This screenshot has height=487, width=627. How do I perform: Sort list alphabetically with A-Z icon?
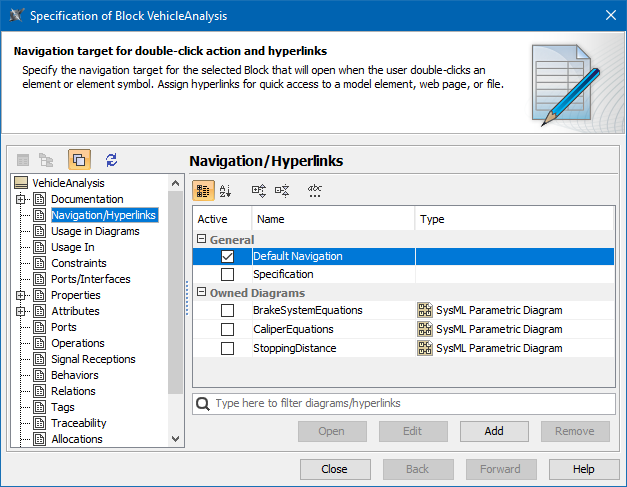[225, 190]
